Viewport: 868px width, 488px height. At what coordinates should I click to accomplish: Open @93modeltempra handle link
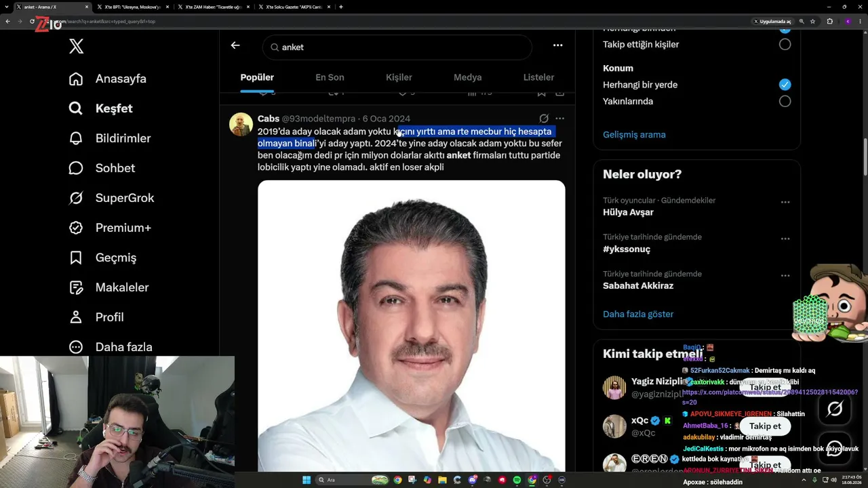(319, 119)
